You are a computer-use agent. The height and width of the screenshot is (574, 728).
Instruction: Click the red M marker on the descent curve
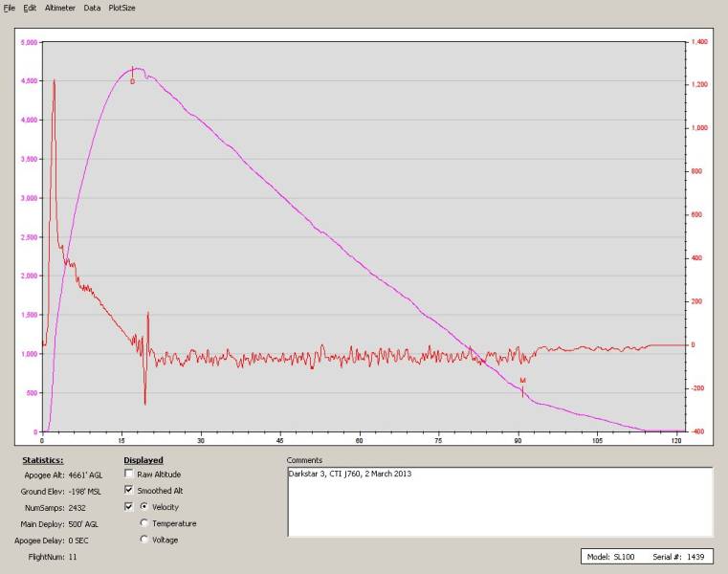pyautogui.click(x=522, y=381)
